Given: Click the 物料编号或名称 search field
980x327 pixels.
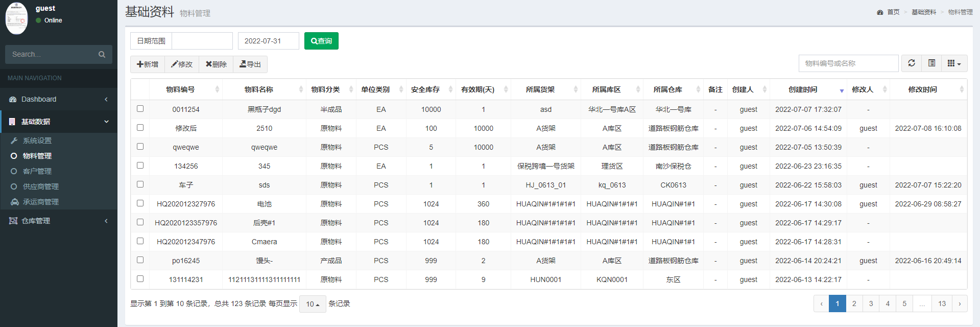Looking at the screenshot, I should point(848,63).
